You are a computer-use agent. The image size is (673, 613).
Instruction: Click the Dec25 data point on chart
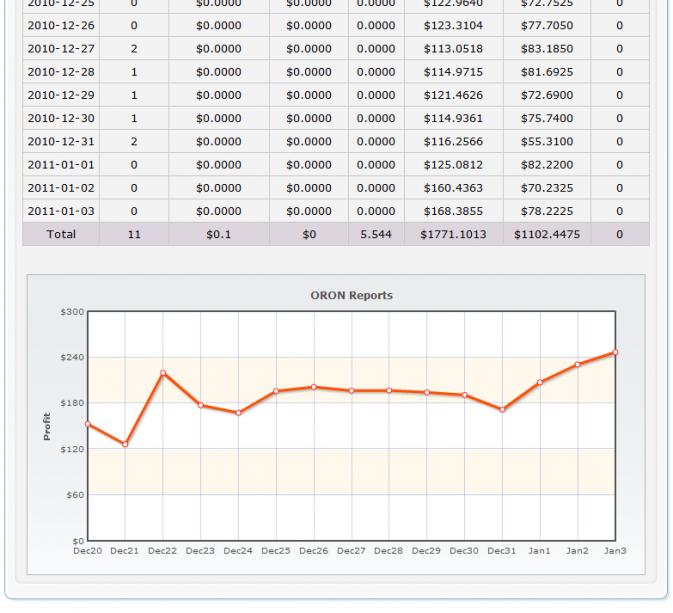(276, 391)
